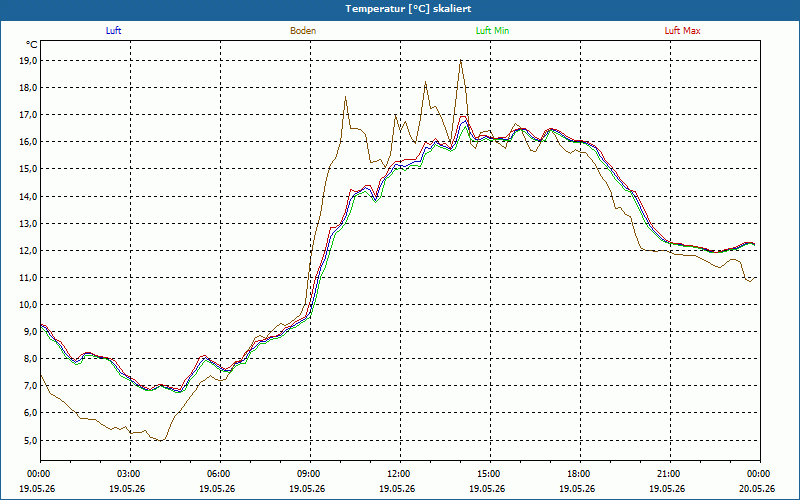
Task: Click the 12,0 y-axis value
Action: coord(28,251)
